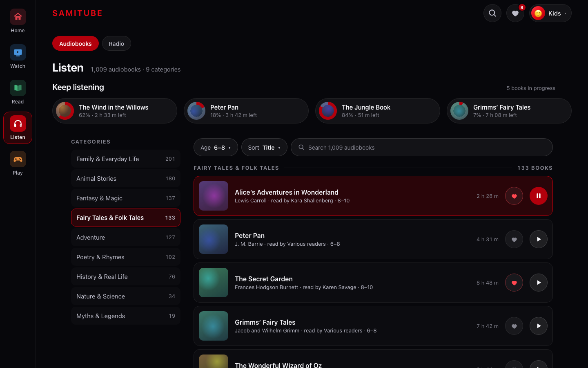Click The Secret Garden title text
The height and width of the screenshot is (368, 588).
coord(264,279)
